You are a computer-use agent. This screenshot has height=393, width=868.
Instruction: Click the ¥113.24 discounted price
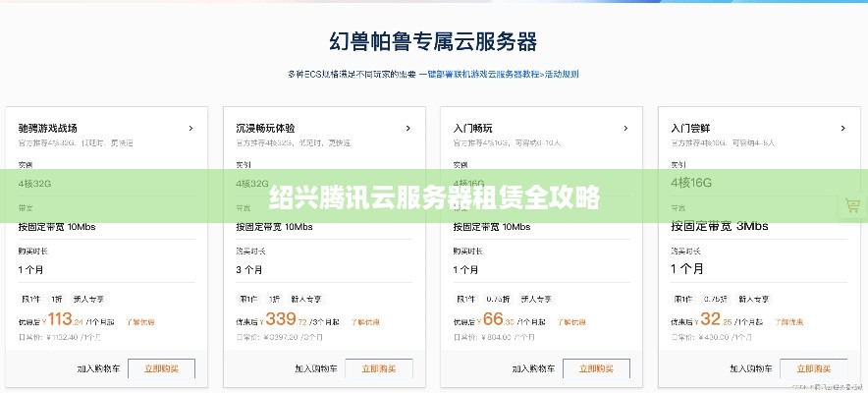click(63, 319)
